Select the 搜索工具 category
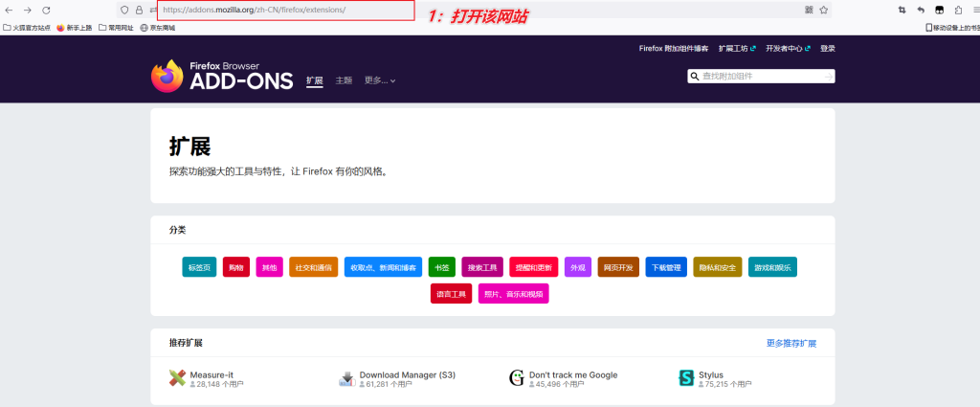The width and height of the screenshot is (980, 407). [x=482, y=267]
